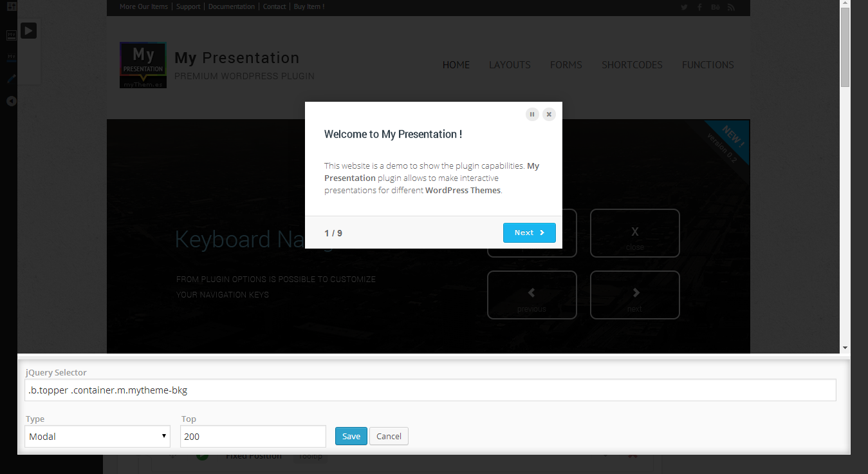Click the 'Keyboard Na' slider heading
The image size is (868, 474).
click(239, 240)
